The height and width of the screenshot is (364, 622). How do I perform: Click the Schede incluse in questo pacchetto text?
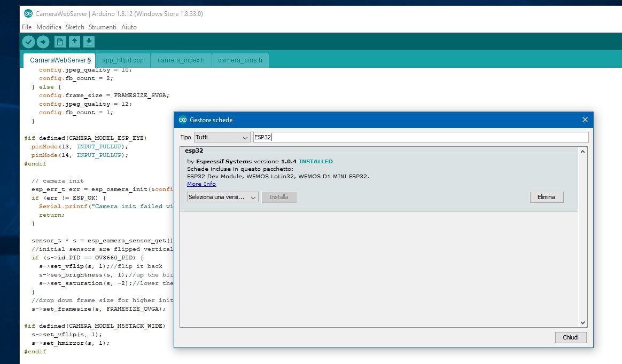pyautogui.click(x=240, y=169)
